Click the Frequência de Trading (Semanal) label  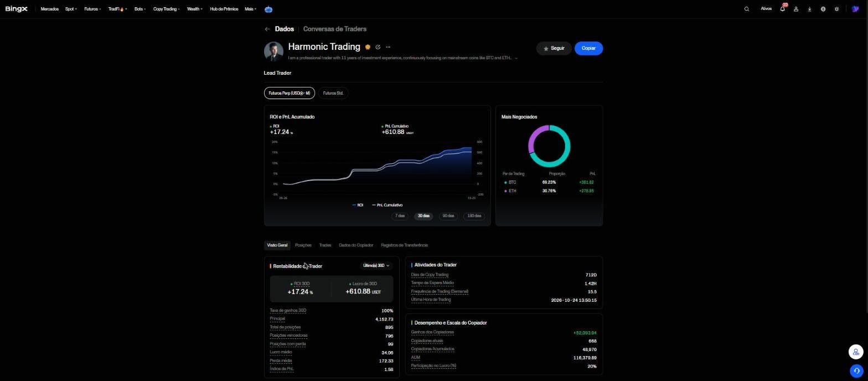point(440,291)
